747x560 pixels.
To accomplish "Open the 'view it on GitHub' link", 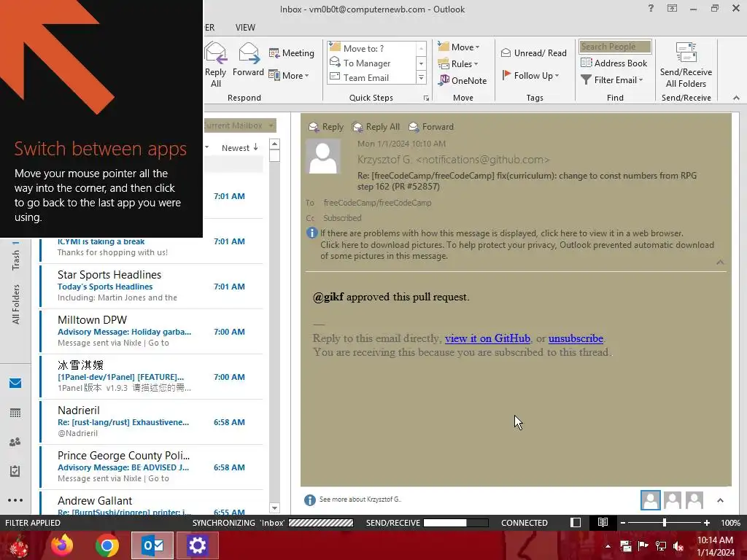I will [x=487, y=338].
